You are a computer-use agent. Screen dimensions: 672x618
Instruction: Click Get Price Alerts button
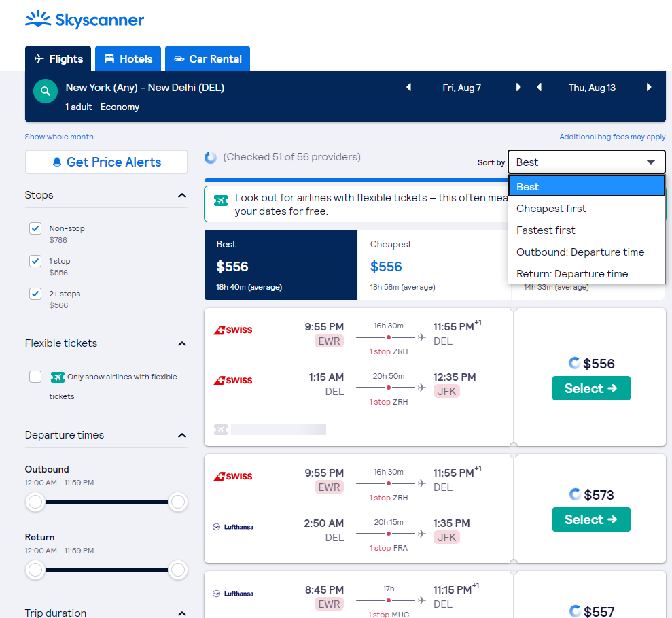(106, 162)
